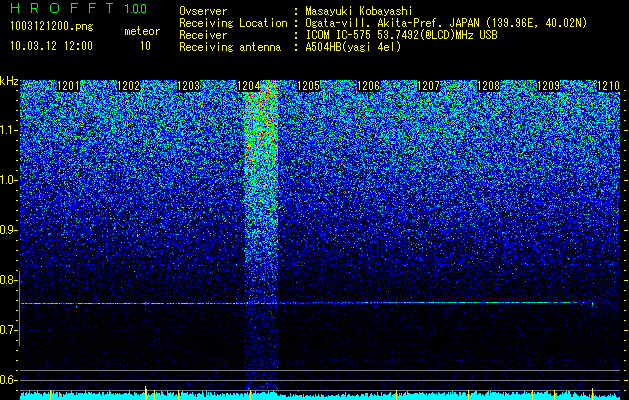Click the 0.8 kHz axis label

click(9, 280)
